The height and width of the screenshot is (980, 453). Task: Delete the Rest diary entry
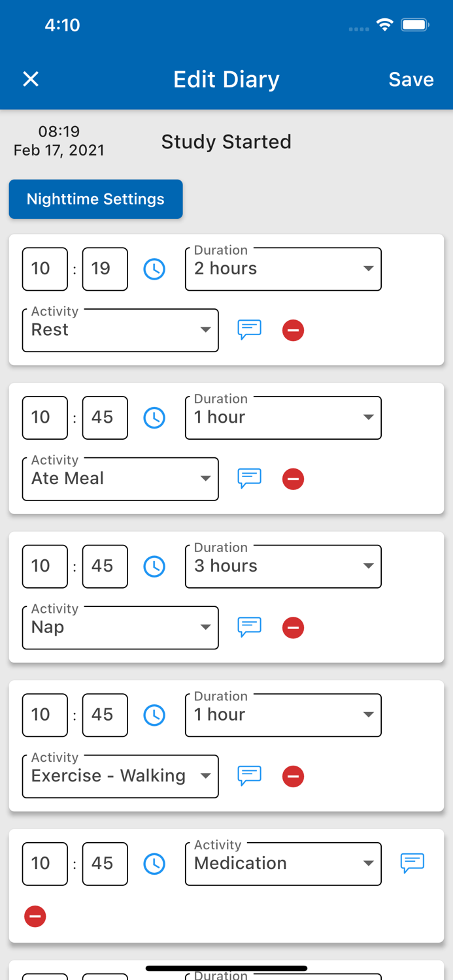pyautogui.click(x=293, y=331)
